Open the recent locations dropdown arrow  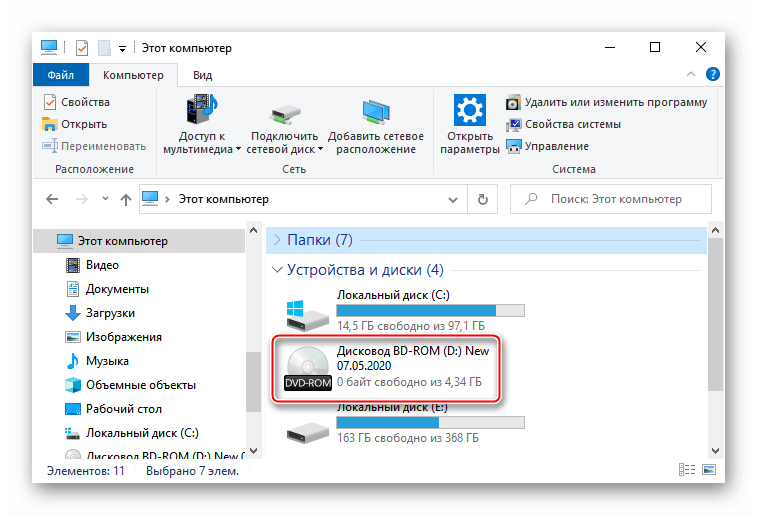[x=105, y=198]
